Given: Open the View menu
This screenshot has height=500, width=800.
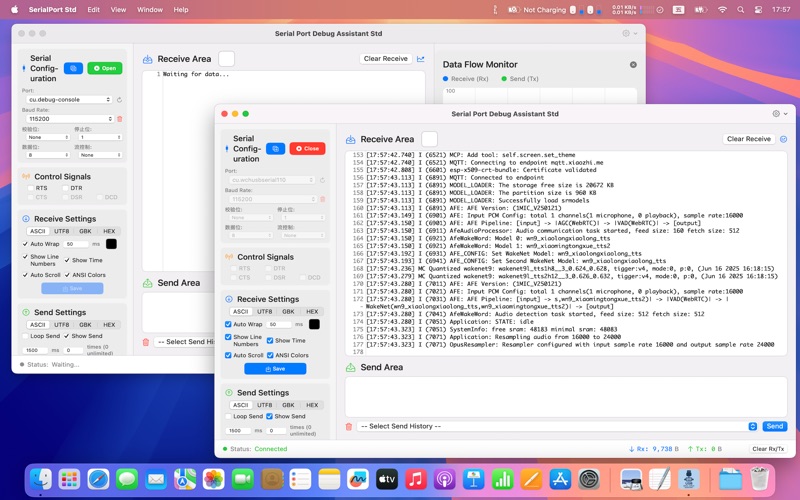Looking at the screenshot, I should [x=118, y=9].
